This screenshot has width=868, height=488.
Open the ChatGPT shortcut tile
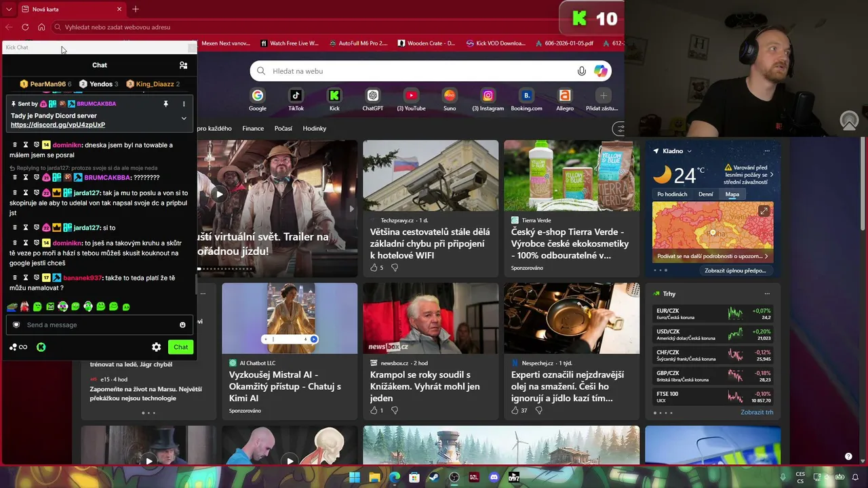point(373,99)
